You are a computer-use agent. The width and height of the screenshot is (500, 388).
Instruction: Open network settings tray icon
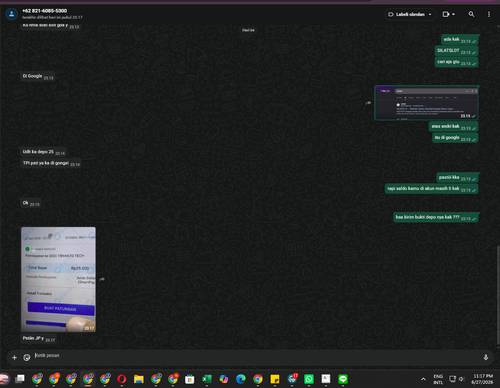[452, 379]
